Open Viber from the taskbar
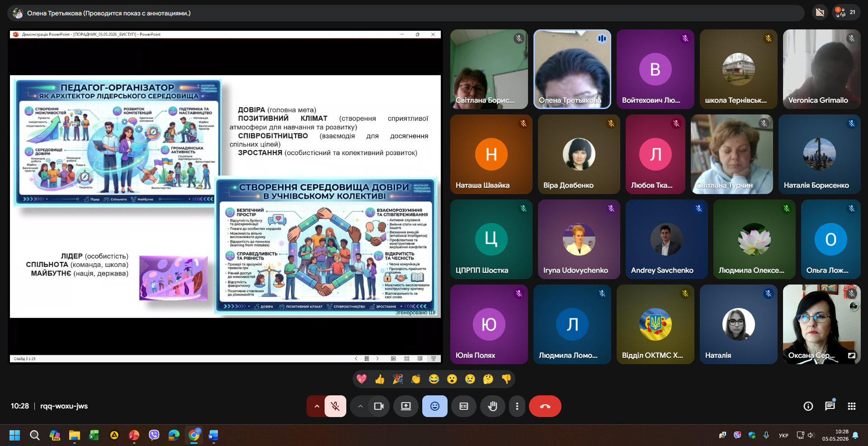Viewport: 868px width, 446px height. click(154, 435)
